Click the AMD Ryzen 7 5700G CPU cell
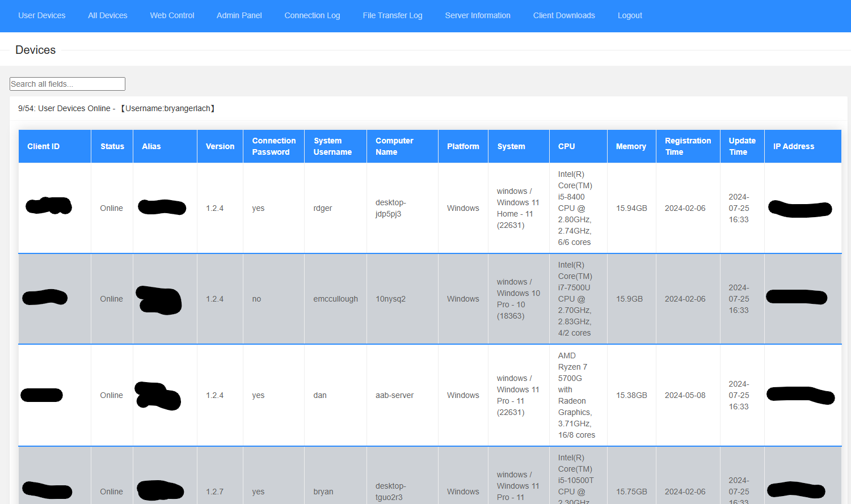Screen dimensions: 851x504 click(576, 395)
